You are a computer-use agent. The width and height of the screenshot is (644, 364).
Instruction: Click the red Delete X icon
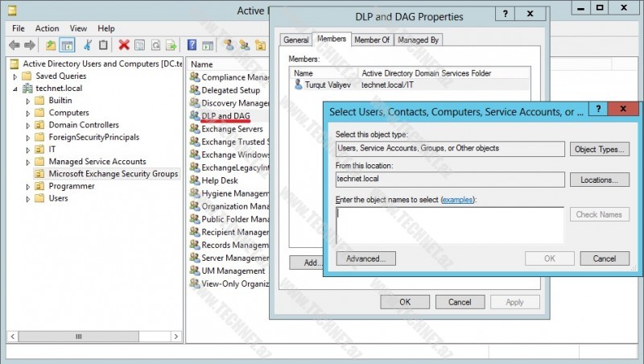coord(124,45)
